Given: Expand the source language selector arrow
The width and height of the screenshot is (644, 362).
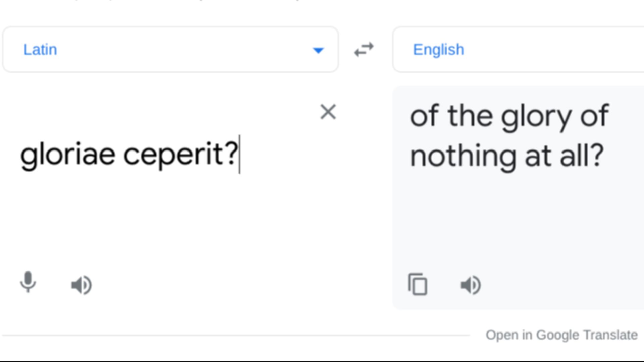Looking at the screenshot, I should (318, 50).
